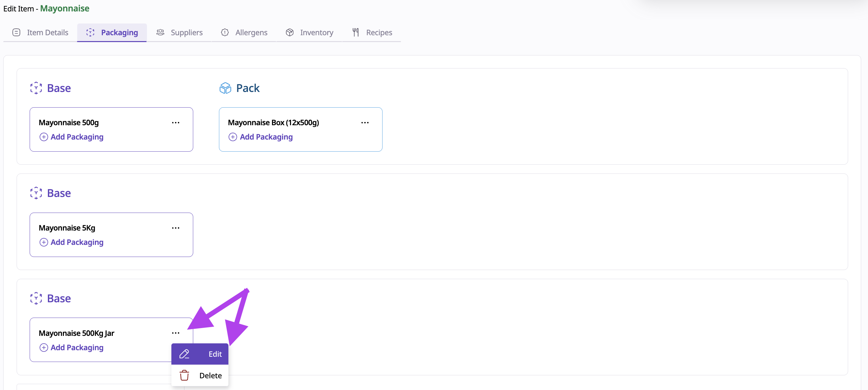This screenshot has height=390, width=868.
Task: Click the Allergens warning icon
Action: 225,32
